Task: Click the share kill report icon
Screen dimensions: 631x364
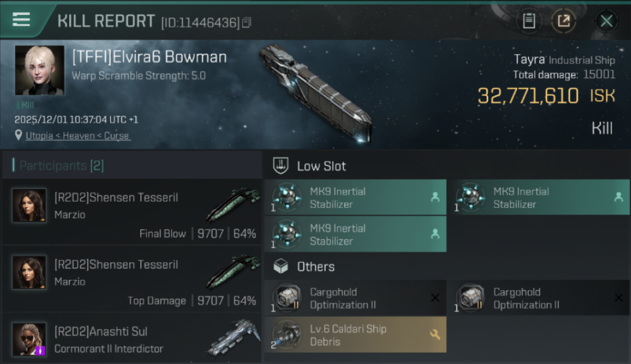Action: click(564, 21)
